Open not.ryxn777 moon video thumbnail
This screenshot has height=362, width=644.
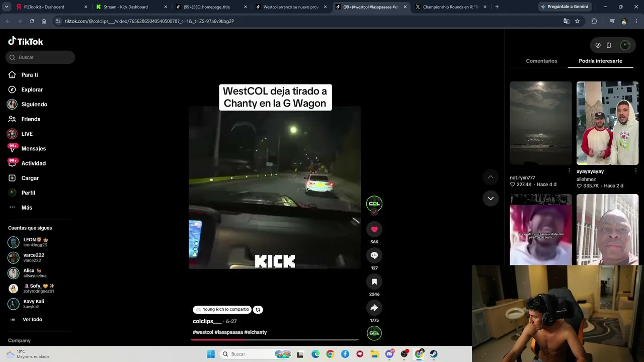[541, 123]
